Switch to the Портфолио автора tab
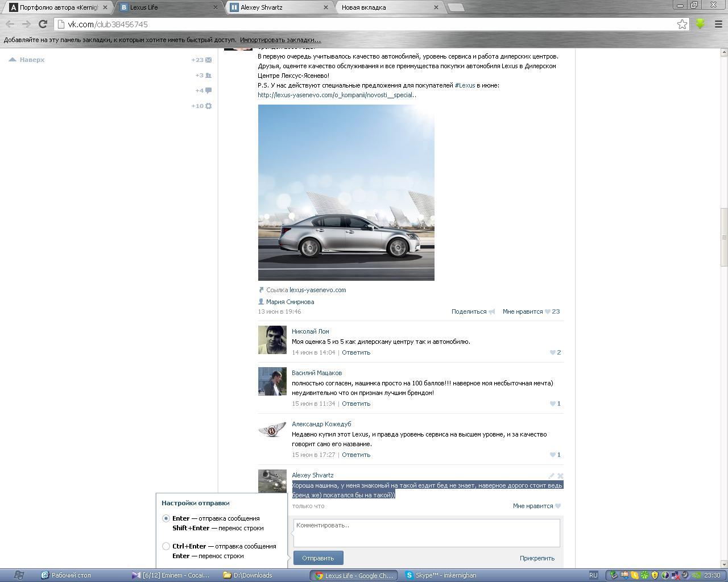 58,7
